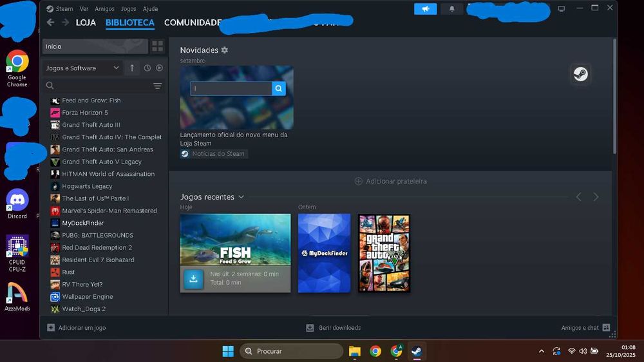Switch to the BIBLIOTECA tab
This screenshot has width=644, height=362.
coord(130,23)
